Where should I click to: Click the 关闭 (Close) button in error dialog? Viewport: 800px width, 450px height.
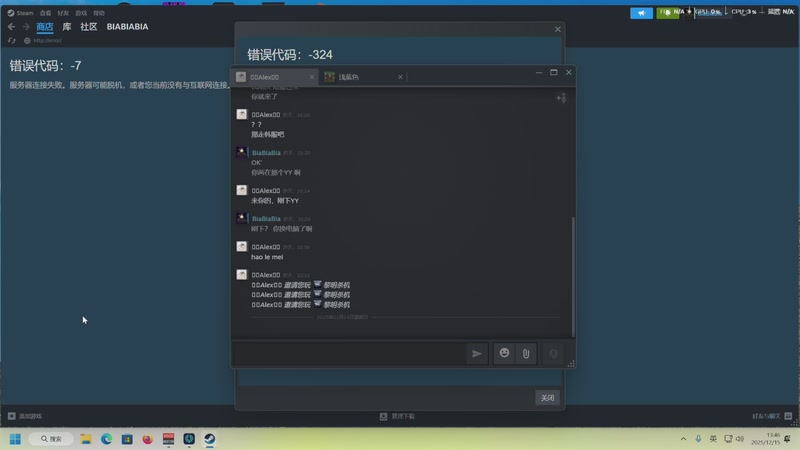pyautogui.click(x=547, y=398)
